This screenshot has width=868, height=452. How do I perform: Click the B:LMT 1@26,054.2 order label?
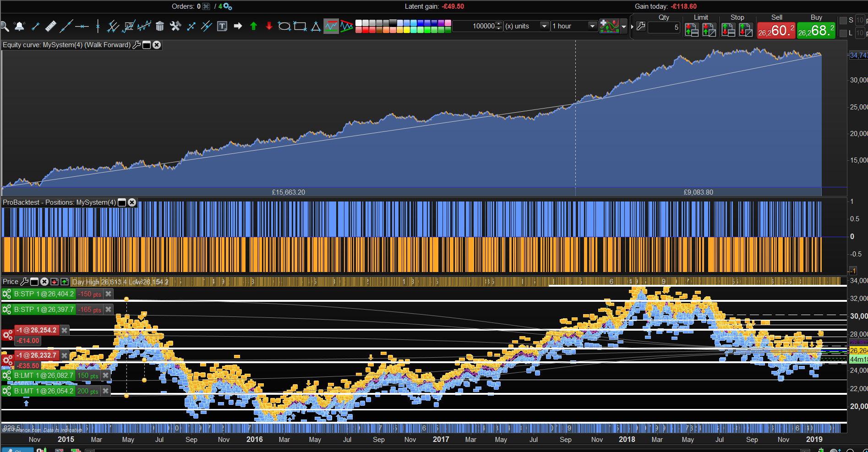coord(44,391)
